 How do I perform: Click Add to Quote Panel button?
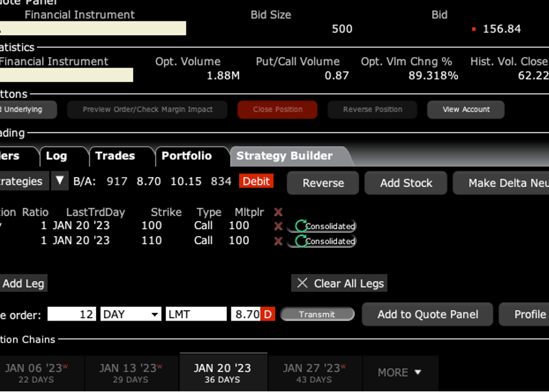pos(428,314)
